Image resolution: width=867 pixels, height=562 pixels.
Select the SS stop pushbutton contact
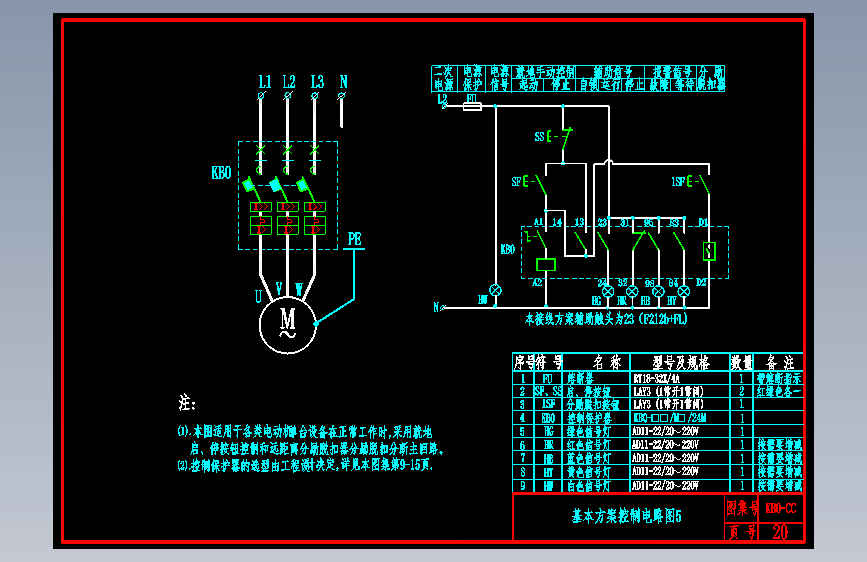pos(561,138)
